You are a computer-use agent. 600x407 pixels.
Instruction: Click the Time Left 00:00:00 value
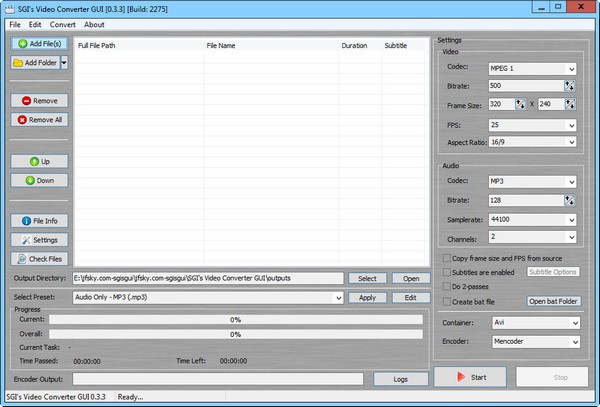(x=233, y=361)
